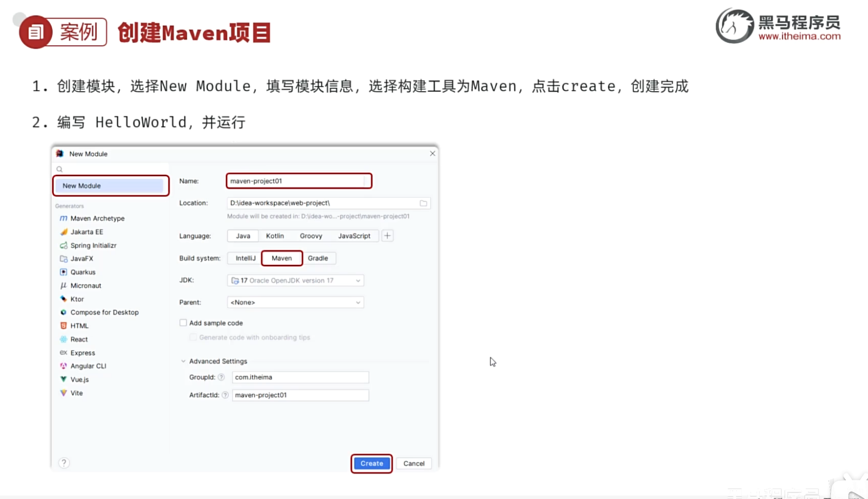
Task: Open the Parent module dropdown
Action: [x=358, y=302]
